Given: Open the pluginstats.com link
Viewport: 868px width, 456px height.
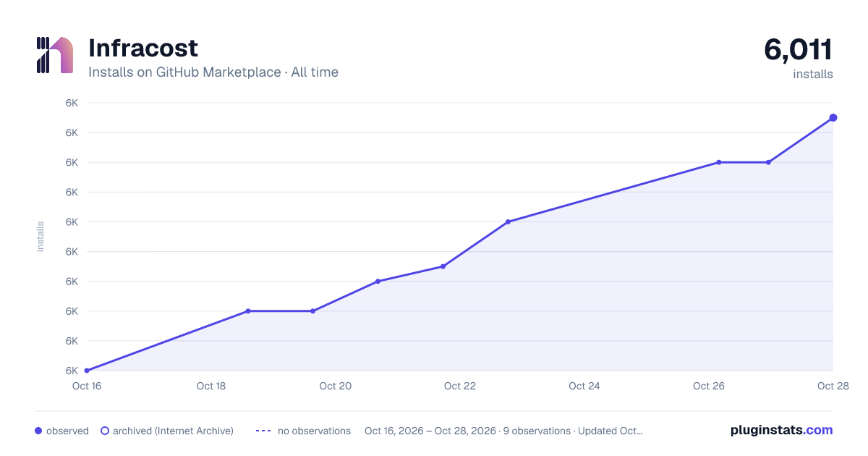Looking at the screenshot, I should click(782, 430).
